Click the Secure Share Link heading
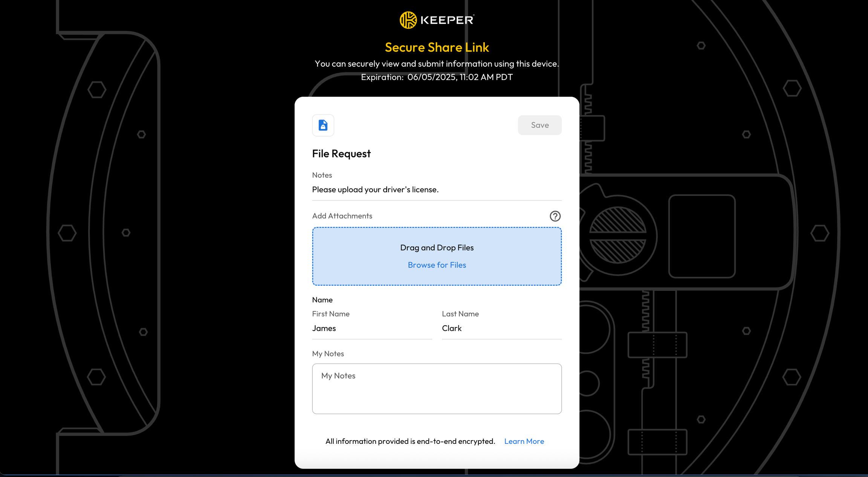The width and height of the screenshot is (868, 477). pos(437,47)
